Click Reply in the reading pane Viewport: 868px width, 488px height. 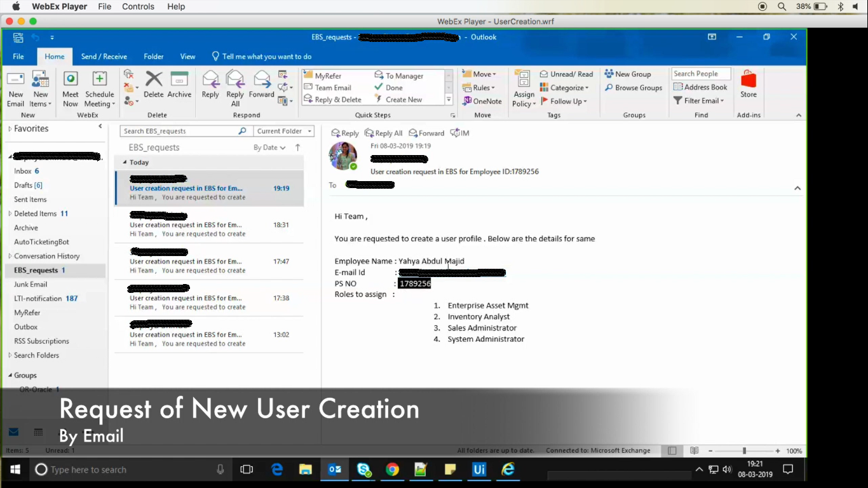coord(345,133)
